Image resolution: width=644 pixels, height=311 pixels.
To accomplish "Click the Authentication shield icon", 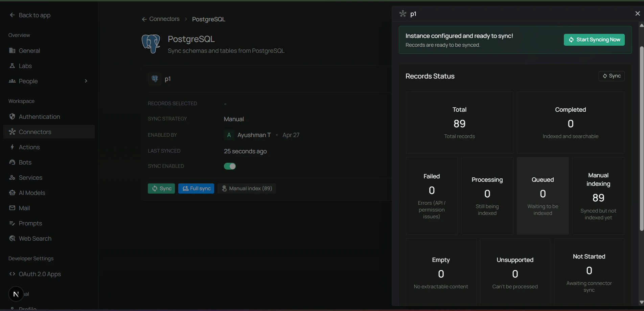I will click(12, 116).
